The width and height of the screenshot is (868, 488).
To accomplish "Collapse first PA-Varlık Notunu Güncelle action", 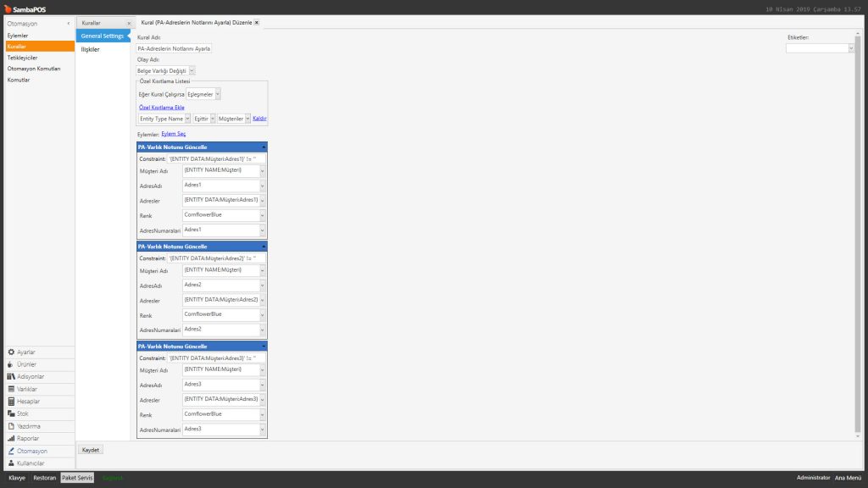I will tap(263, 147).
